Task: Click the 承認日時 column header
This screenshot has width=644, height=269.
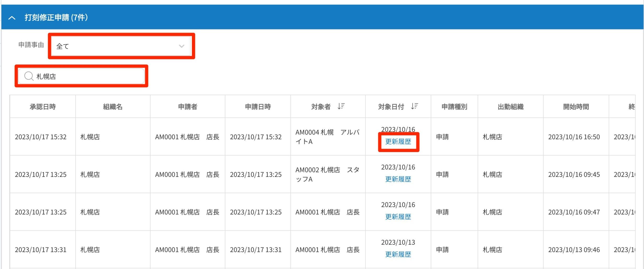Action: 43,107
